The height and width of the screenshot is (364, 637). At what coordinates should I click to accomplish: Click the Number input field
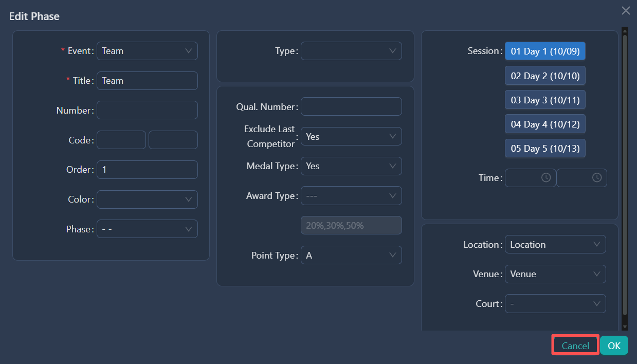[147, 110]
